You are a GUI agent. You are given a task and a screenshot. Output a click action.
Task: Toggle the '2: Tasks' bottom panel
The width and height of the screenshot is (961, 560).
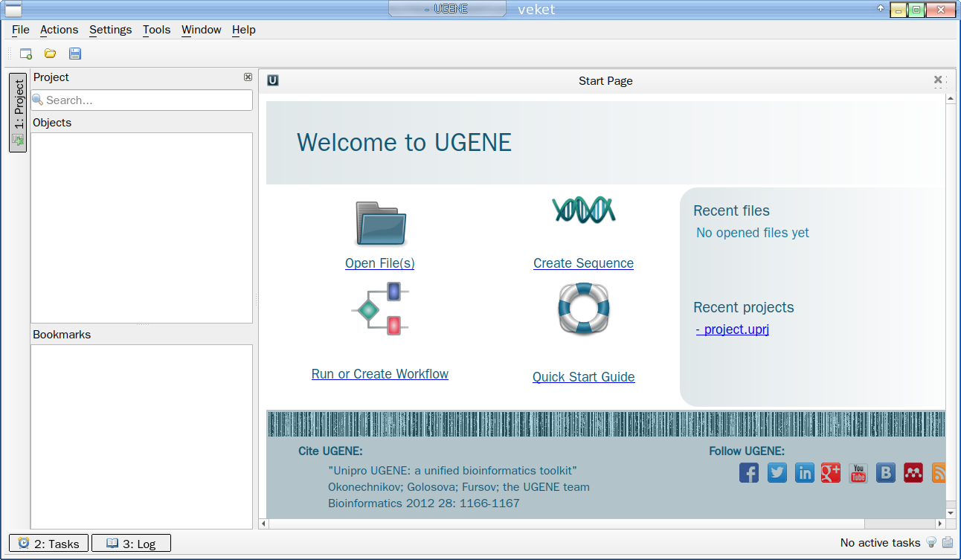pos(48,543)
